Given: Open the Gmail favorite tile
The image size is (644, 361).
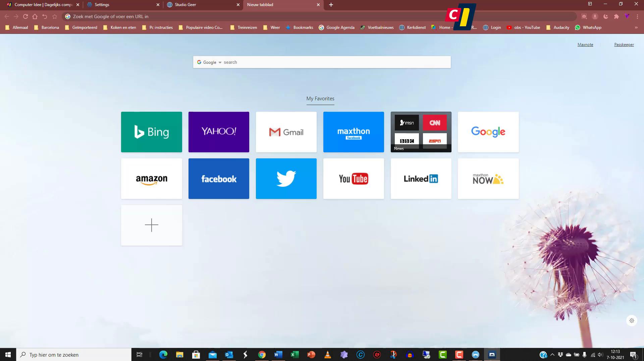Looking at the screenshot, I should click(286, 132).
